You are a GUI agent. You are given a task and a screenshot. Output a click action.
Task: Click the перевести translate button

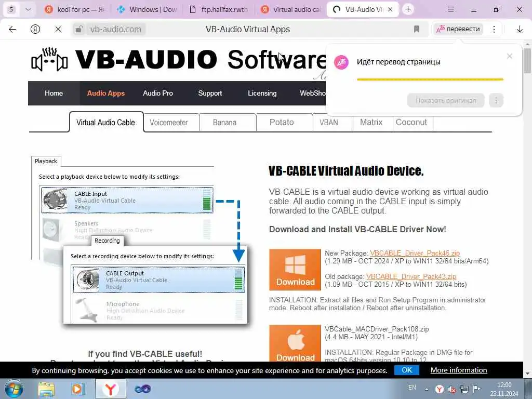[458, 29]
